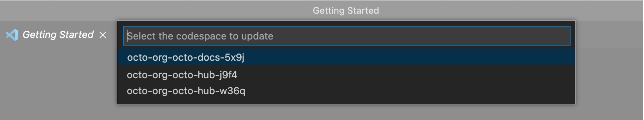
Task: Select the highlighted octo-docs codespace entry
Action: point(186,57)
